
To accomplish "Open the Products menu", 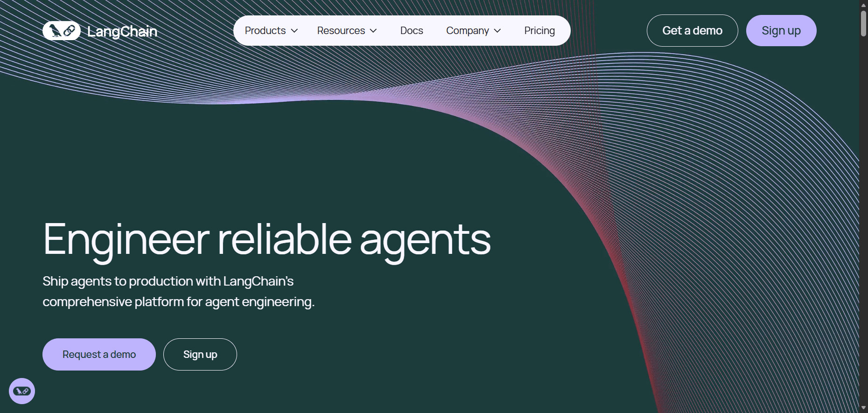I will click(x=265, y=31).
